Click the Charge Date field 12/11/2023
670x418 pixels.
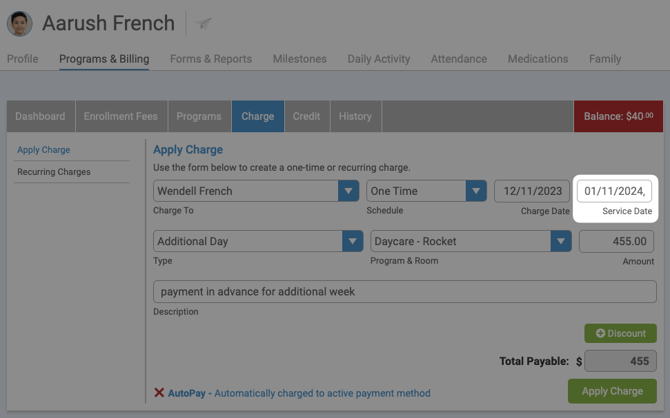(x=532, y=191)
